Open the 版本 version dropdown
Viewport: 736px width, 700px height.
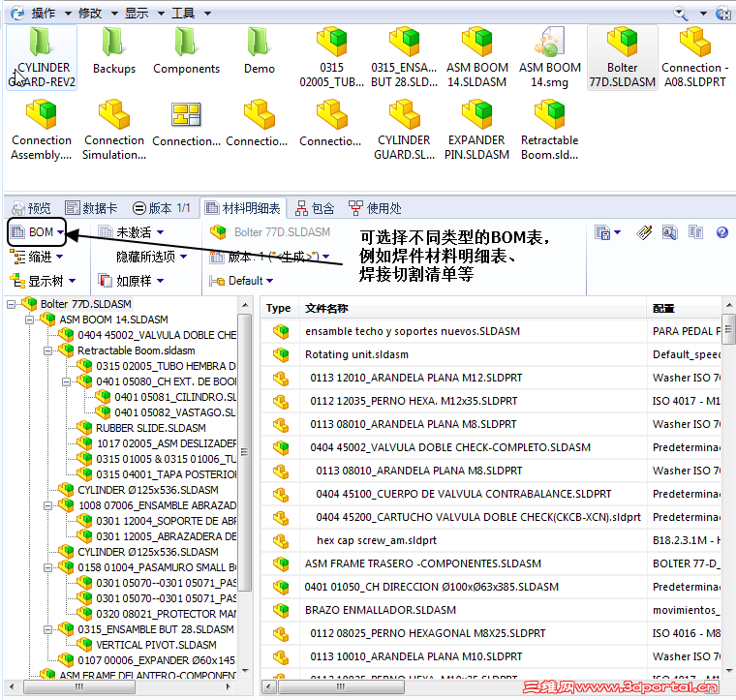coord(269,257)
